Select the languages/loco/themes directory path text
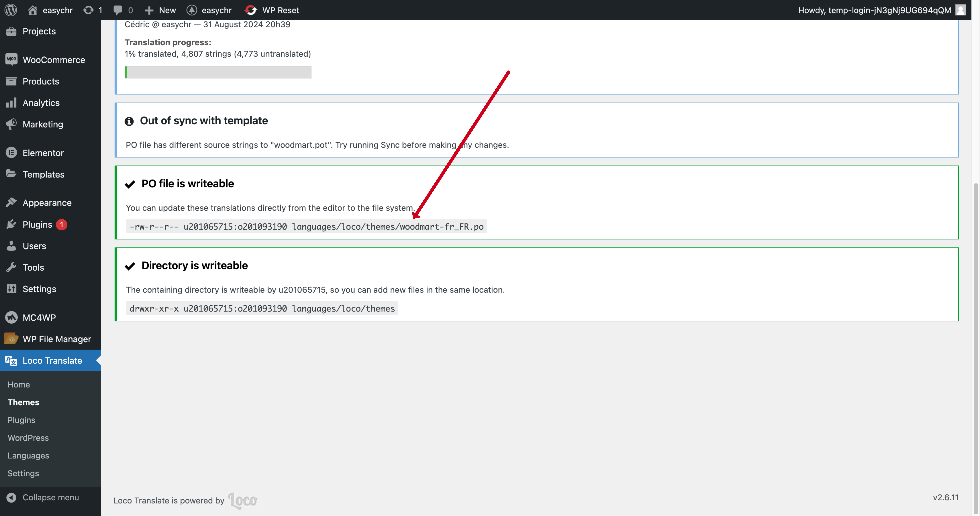980x516 pixels. [x=262, y=308]
